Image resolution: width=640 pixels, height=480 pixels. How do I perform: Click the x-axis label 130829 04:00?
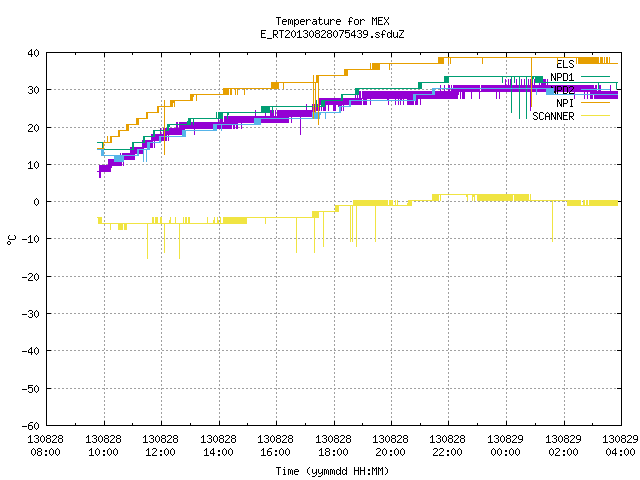tap(621, 446)
